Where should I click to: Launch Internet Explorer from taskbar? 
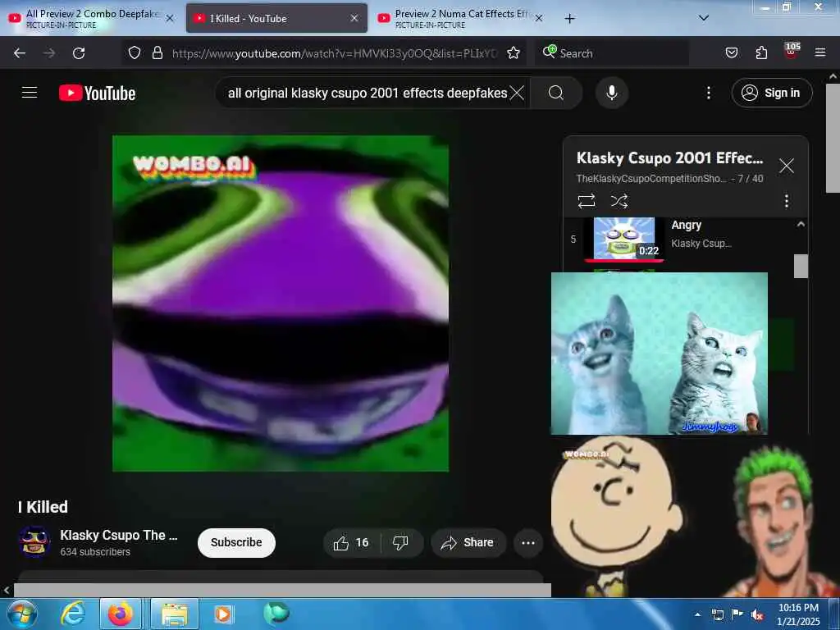pos(72,614)
